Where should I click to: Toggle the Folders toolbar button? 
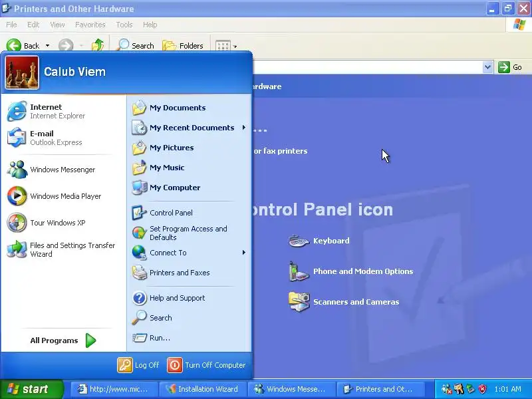click(x=184, y=45)
